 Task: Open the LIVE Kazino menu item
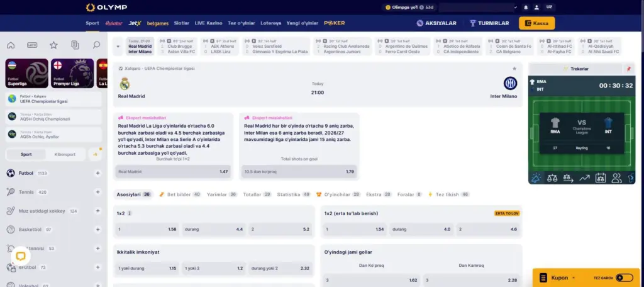tap(208, 23)
